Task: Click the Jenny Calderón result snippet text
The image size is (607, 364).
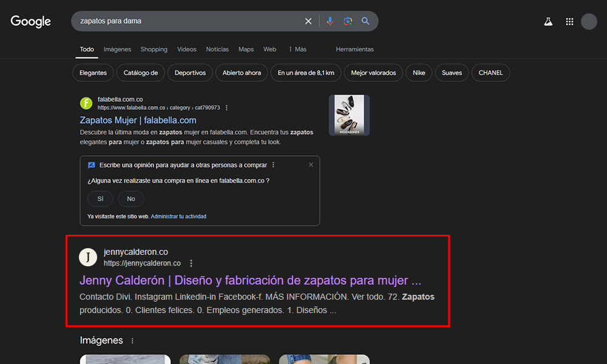Action: 257,304
